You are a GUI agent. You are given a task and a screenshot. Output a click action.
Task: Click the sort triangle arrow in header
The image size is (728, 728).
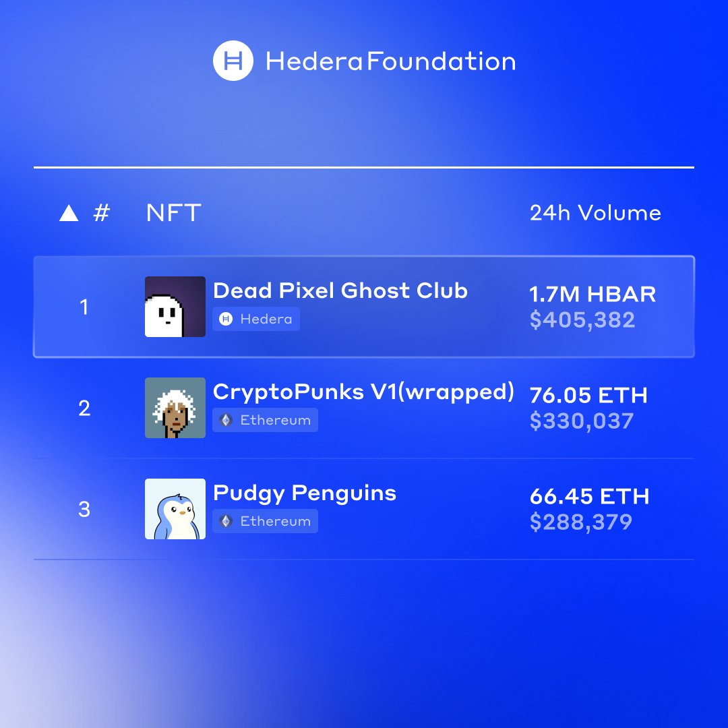pos(69,213)
